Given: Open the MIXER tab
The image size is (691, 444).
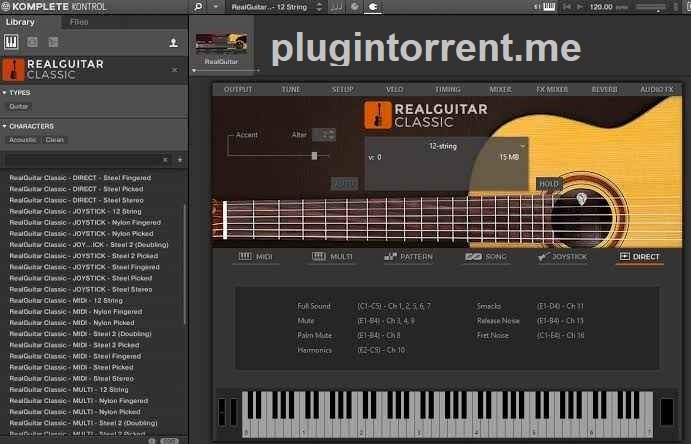Looking at the screenshot, I should 500,89.
